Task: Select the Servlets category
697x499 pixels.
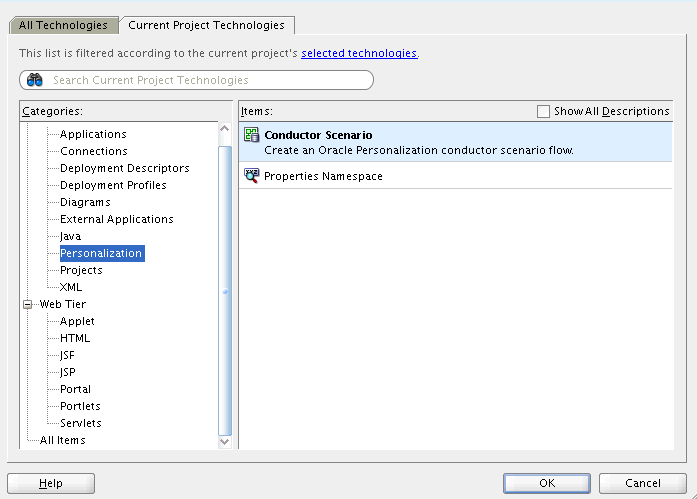Action: (81, 423)
